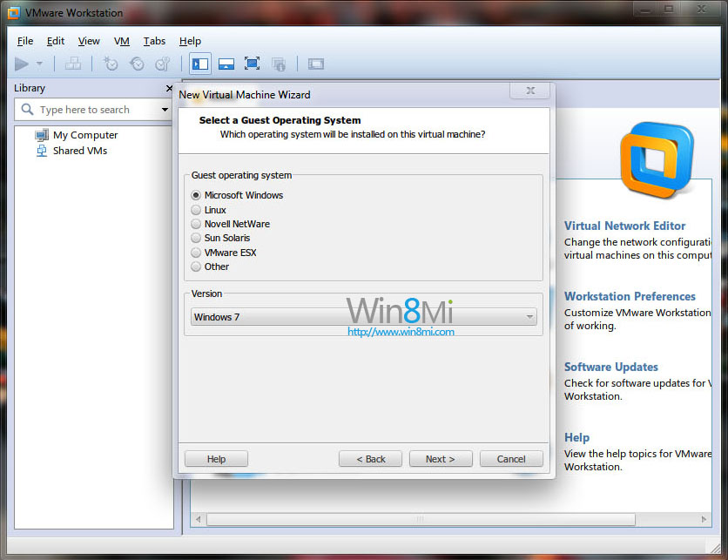Screen dimensions: 728x560
Task: Open the library search filter dropdown arrow
Action: tap(165, 110)
